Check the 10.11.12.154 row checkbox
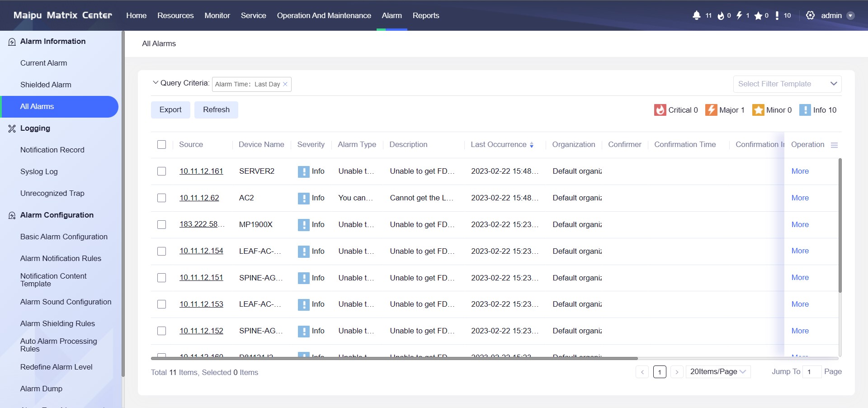Image resolution: width=868 pixels, height=408 pixels. click(x=161, y=251)
